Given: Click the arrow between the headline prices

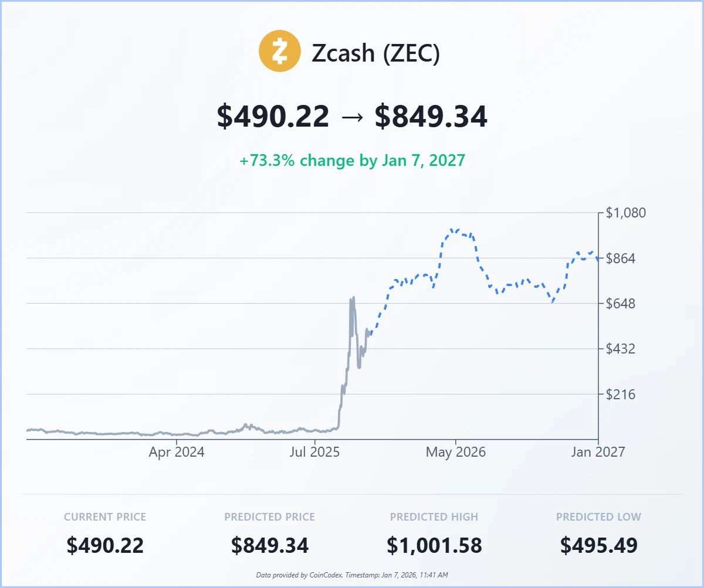Looking at the screenshot, I should tap(352, 117).
